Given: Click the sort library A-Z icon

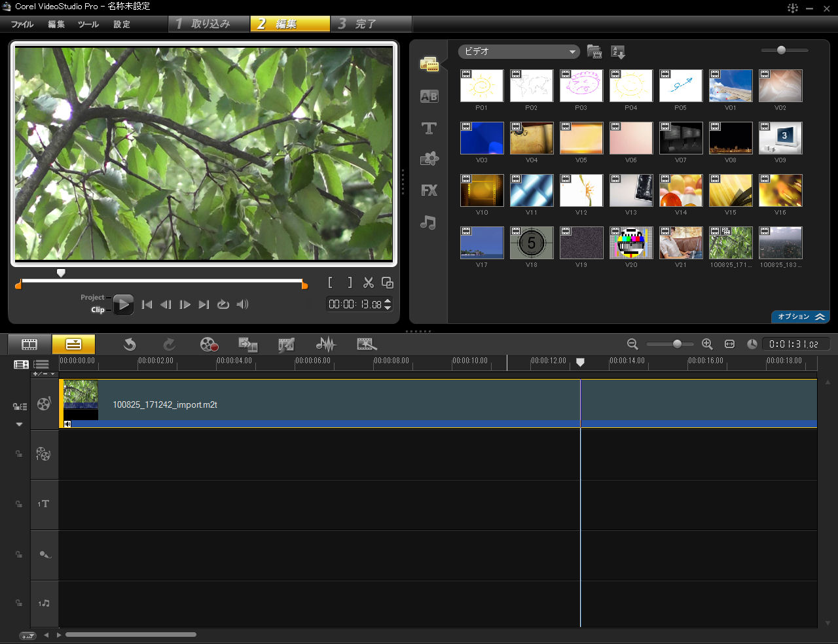Looking at the screenshot, I should (617, 52).
